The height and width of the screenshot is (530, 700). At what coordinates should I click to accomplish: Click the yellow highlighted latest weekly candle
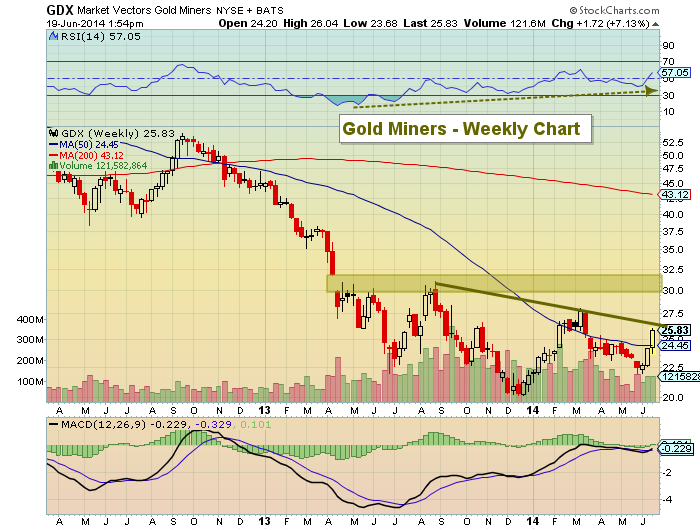(x=653, y=339)
